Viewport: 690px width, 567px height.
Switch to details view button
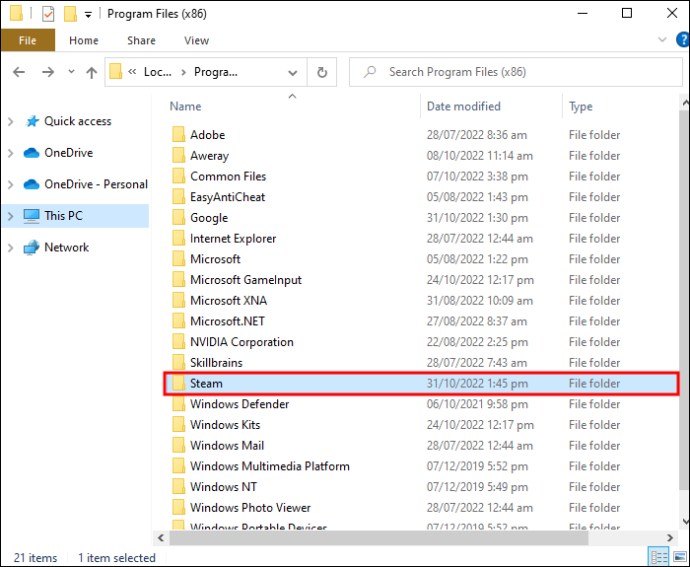pos(659,557)
